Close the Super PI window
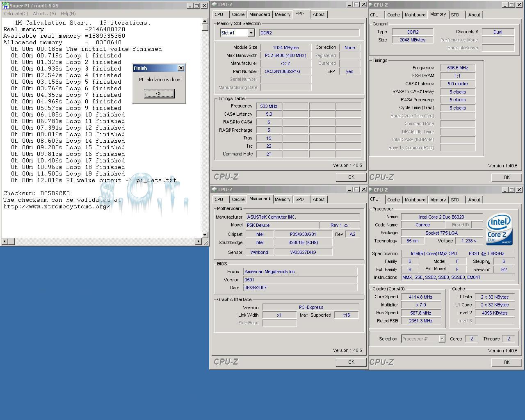 204,6
